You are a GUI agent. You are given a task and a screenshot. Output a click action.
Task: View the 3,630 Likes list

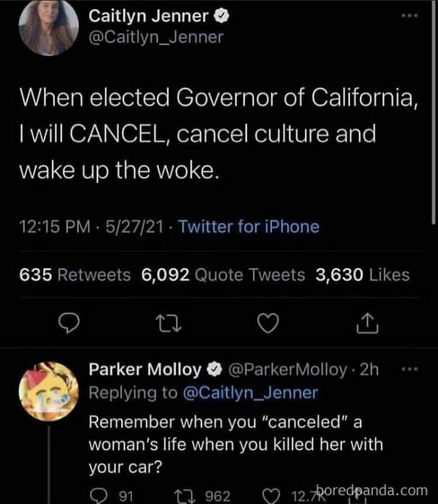tap(363, 275)
